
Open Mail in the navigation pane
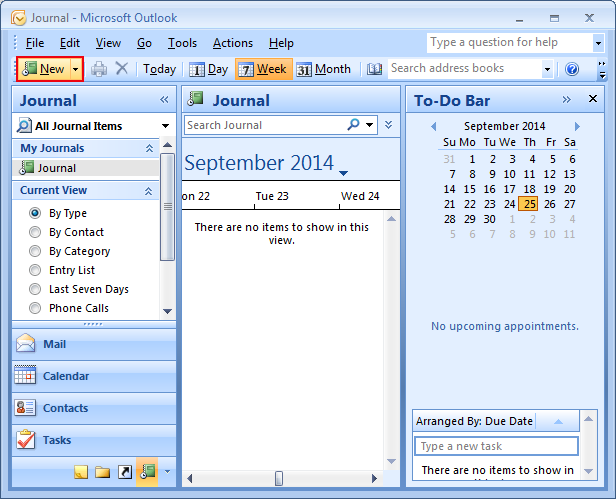pyautogui.click(x=94, y=344)
